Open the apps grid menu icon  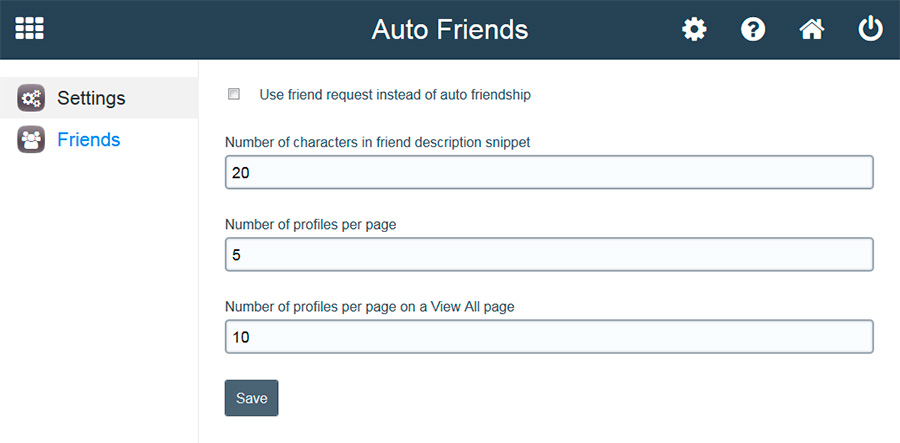point(29,29)
